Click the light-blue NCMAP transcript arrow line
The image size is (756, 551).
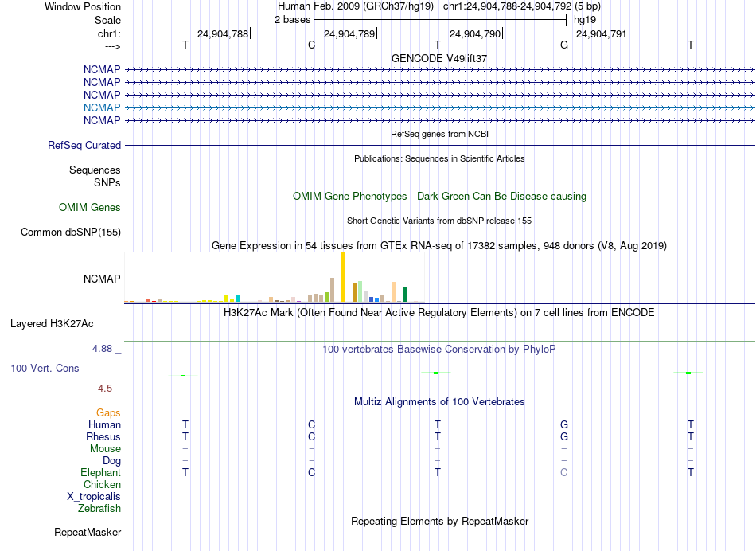(x=439, y=107)
